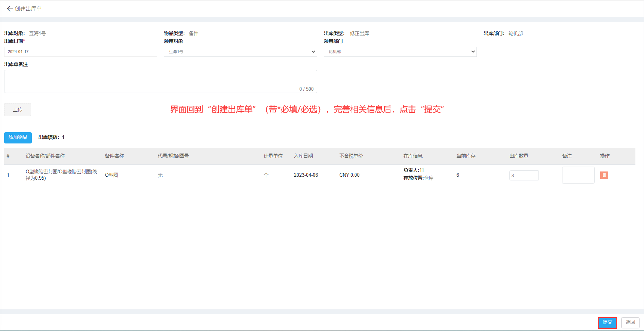Click the 互海1号 outbound object value
The image size is (644, 331).
37,34
